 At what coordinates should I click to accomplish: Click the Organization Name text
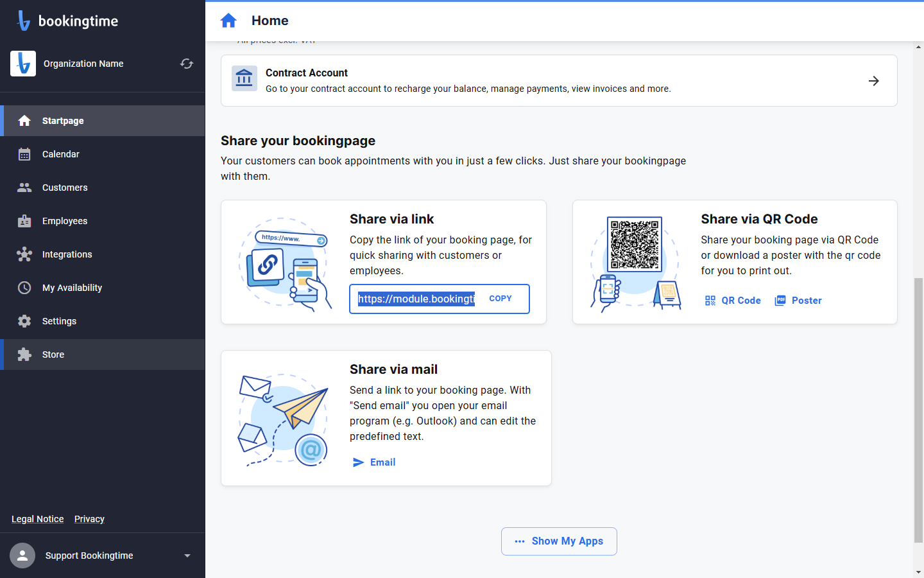coord(83,64)
